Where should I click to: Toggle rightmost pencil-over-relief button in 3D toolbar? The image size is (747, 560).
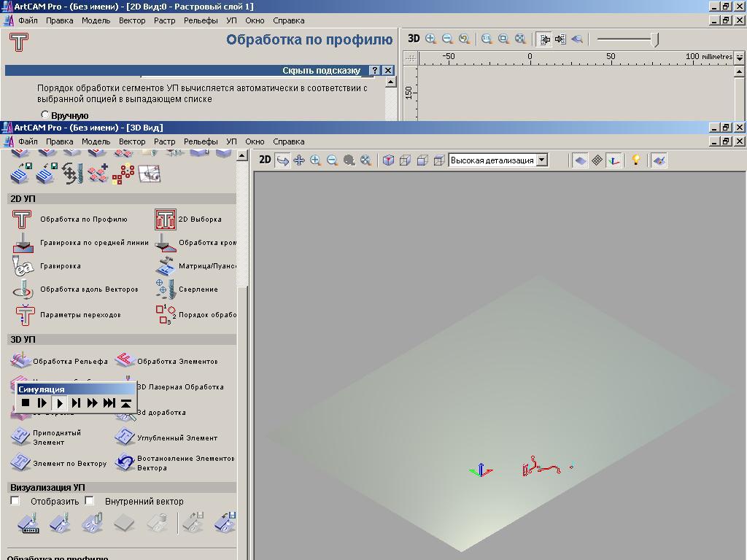659,160
